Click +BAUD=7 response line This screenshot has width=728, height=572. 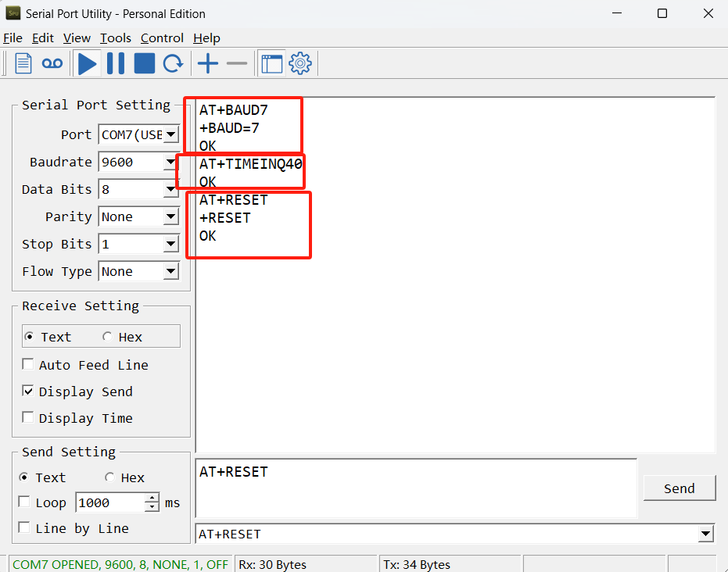pos(229,128)
